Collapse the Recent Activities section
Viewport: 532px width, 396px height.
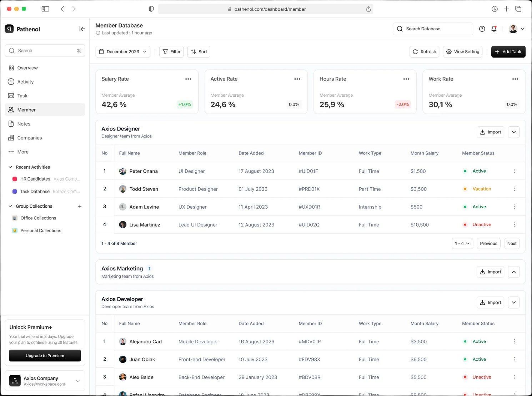[x=10, y=167]
